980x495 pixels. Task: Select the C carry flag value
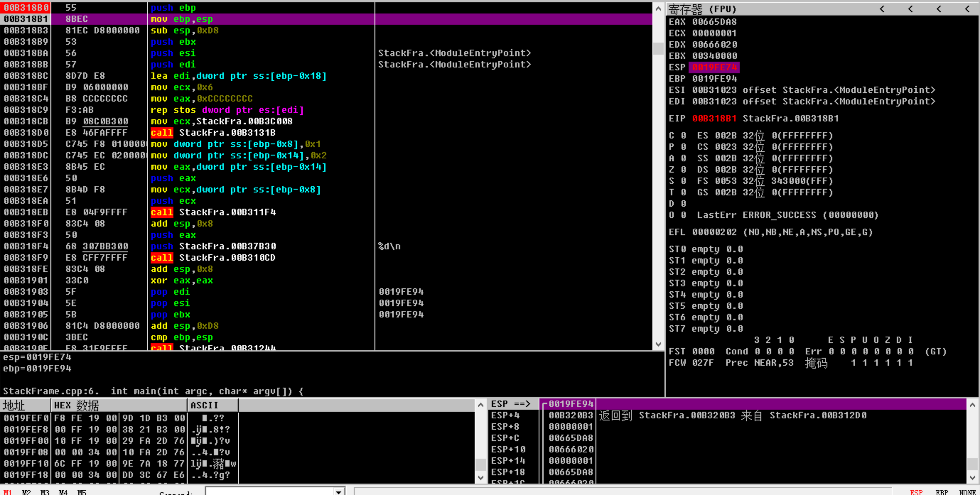coord(684,136)
